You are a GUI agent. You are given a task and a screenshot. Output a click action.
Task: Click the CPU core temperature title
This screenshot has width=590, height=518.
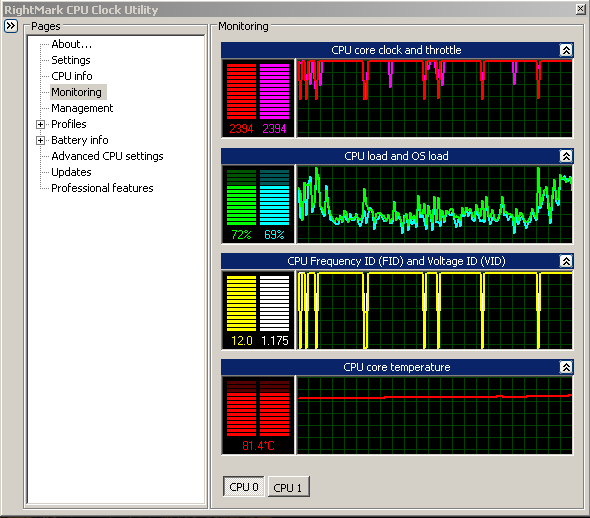pyautogui.click(x=397, y=367)
